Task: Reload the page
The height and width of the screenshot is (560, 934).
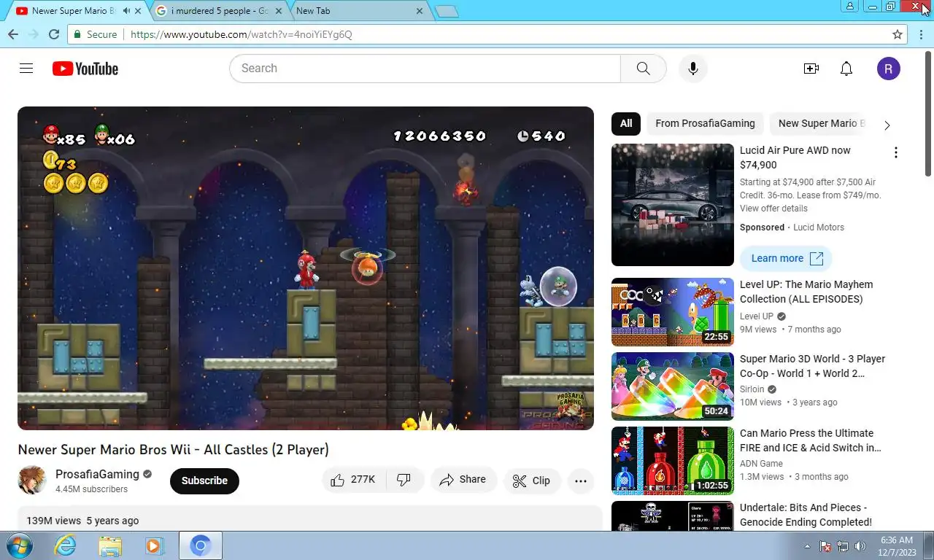Action: click(54, 34)
